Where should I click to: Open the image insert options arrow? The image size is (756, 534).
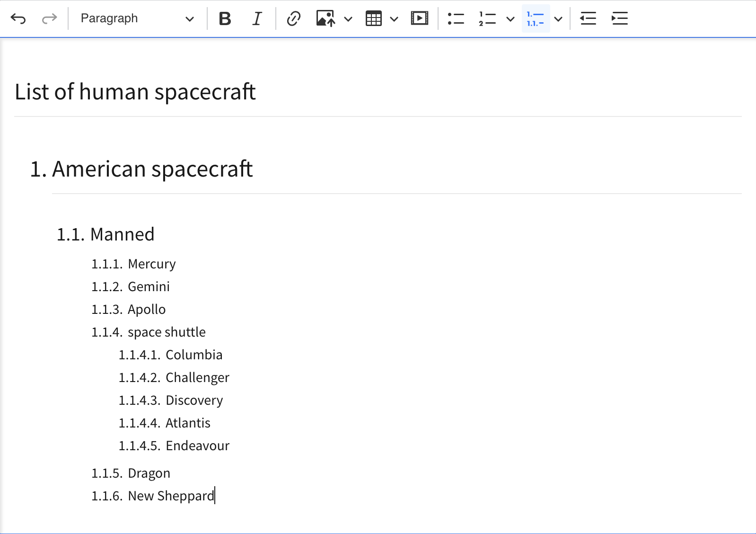348,19
